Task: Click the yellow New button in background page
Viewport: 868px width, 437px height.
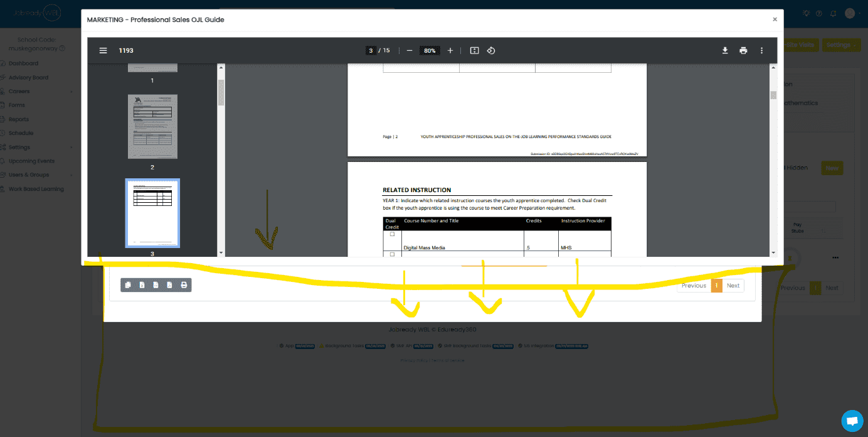Action: pyautogui.click(x=832, y=168)
